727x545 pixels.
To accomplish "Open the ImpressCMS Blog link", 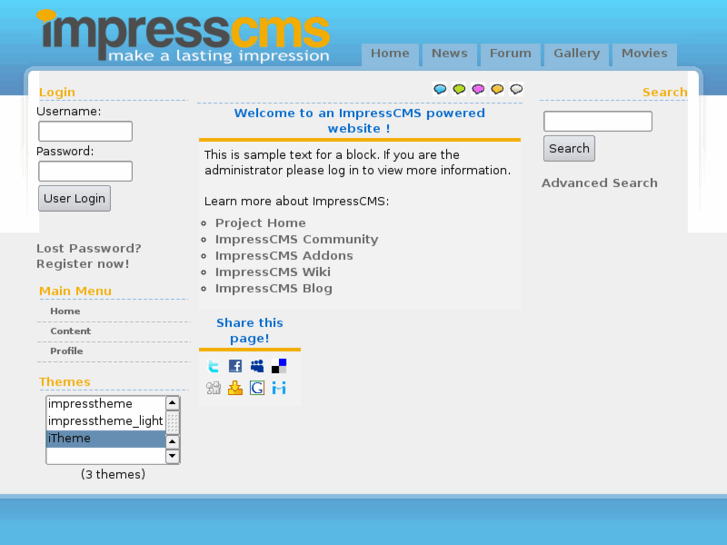I will coord(274,289).
